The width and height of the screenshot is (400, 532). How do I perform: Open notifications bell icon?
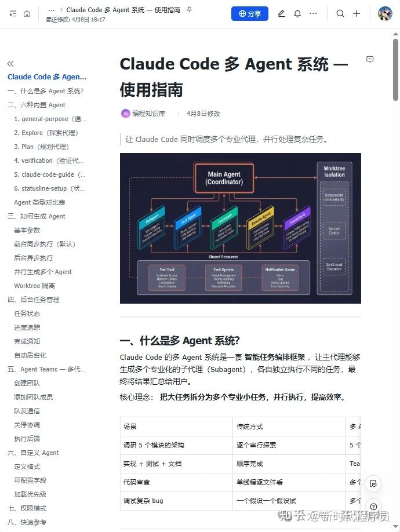point(297,13)
